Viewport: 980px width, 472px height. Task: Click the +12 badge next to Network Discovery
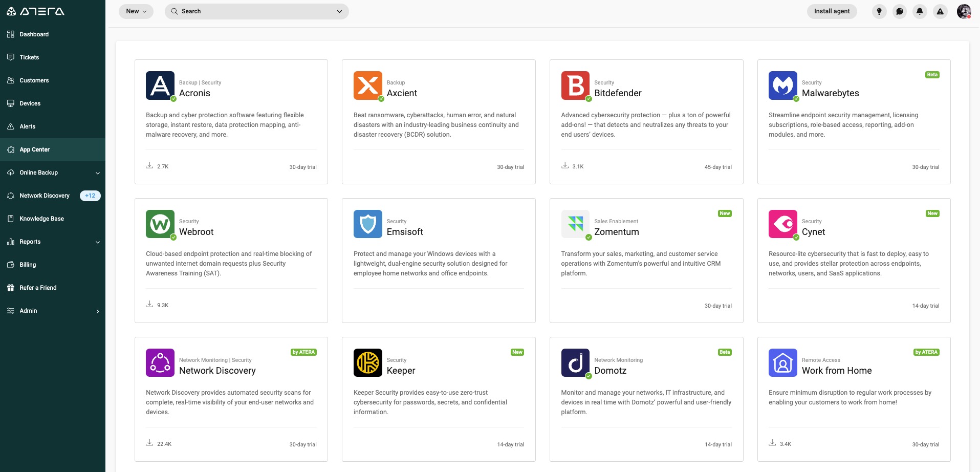pyautogui.click(x=90, y=196)
